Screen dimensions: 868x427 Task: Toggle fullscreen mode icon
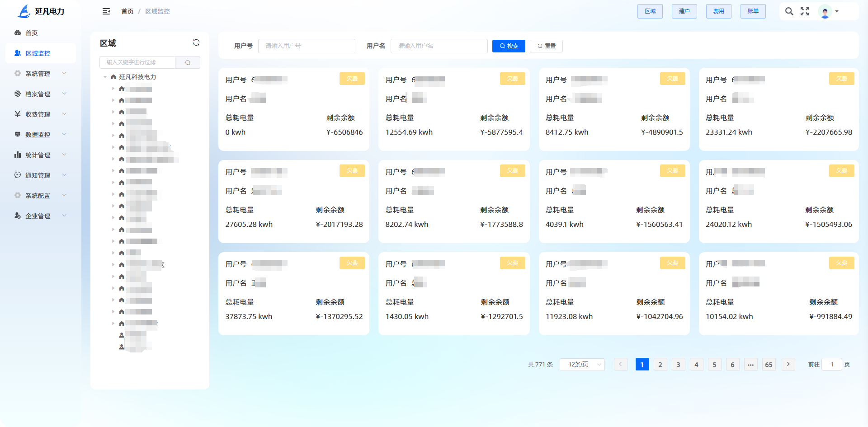(805, 11)
